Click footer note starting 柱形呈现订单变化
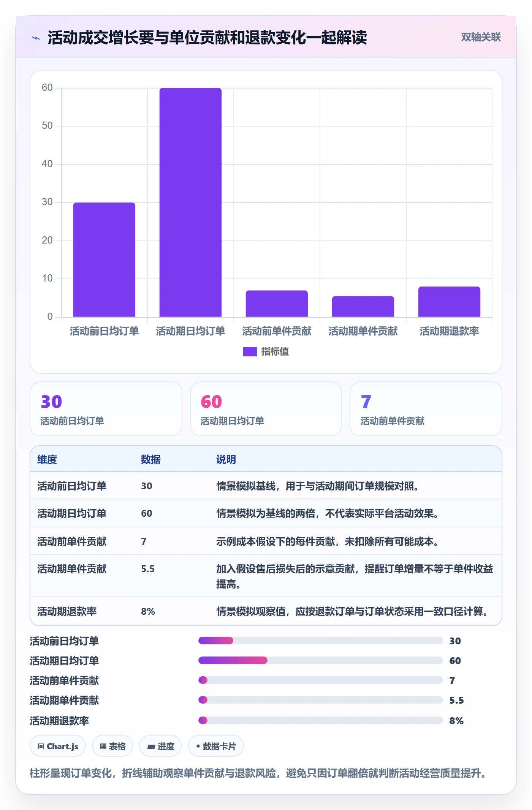 pos(259,773)
